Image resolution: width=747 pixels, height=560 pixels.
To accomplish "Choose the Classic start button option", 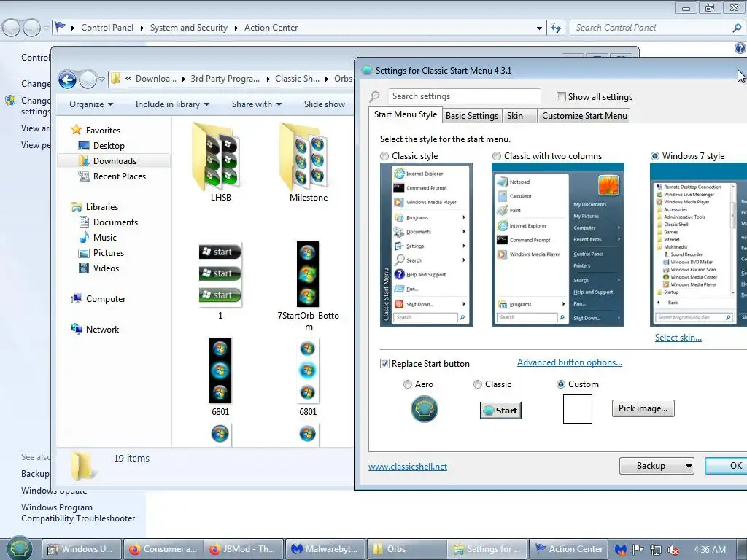I will click(x=477, y=384).
